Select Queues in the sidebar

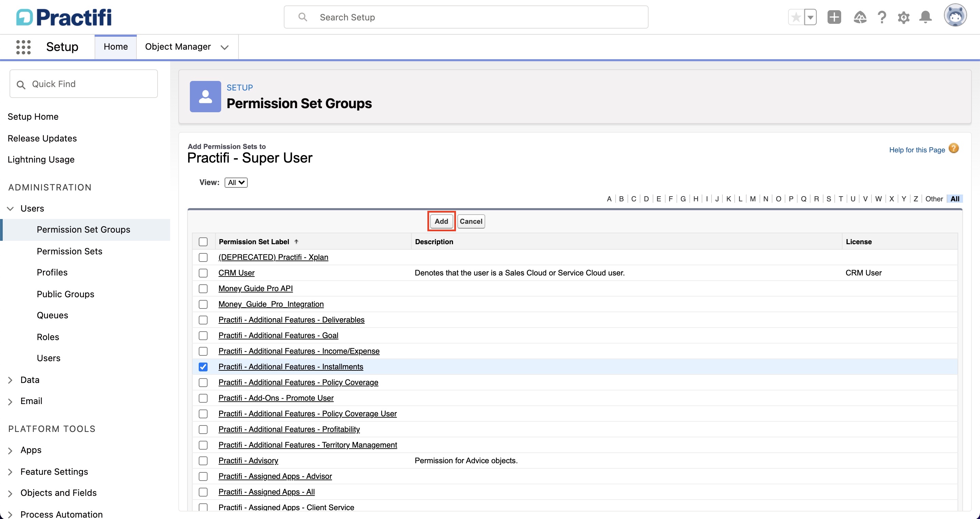(x=52, y=316)
